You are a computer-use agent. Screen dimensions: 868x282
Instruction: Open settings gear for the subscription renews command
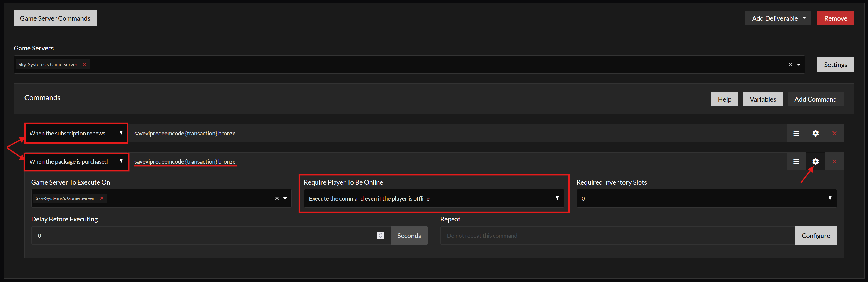coord(815,134)
